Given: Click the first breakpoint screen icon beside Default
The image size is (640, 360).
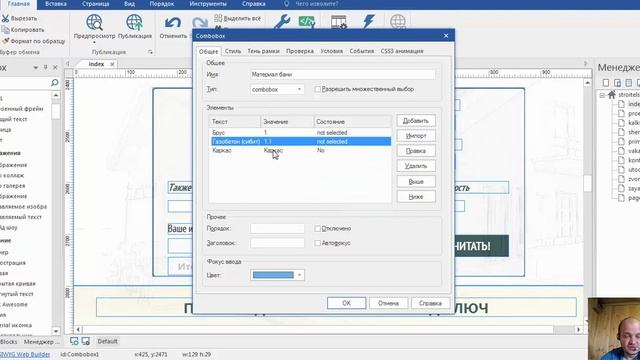Looking at the screenshot, I should (74, 341).
